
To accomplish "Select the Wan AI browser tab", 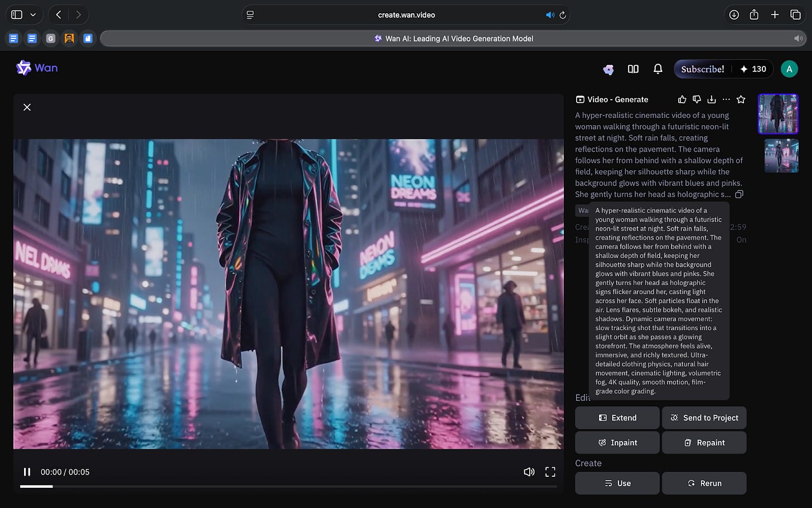I will click(x=453, y=39).
